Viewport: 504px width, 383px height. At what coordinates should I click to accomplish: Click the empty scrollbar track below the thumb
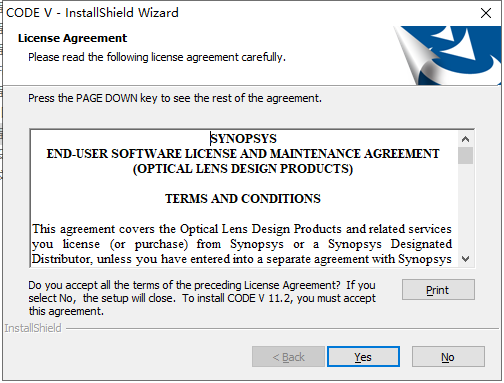(x=466, y=207)
